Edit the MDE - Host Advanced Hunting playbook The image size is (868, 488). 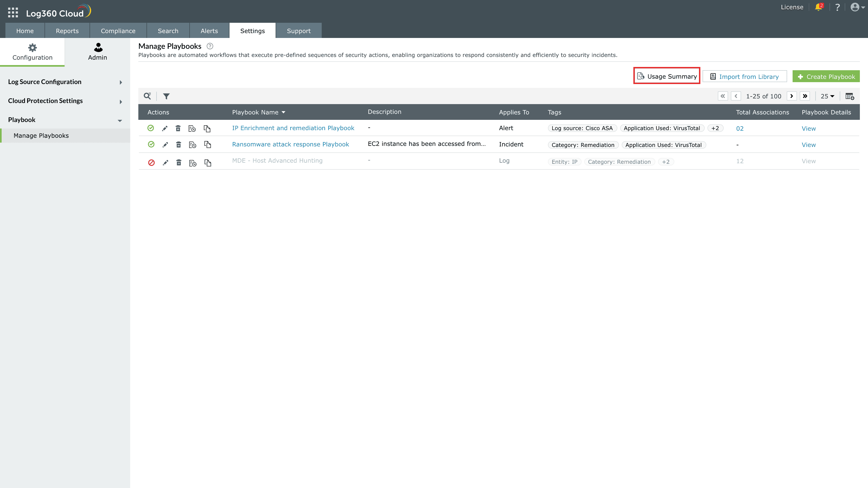point(165,163)
